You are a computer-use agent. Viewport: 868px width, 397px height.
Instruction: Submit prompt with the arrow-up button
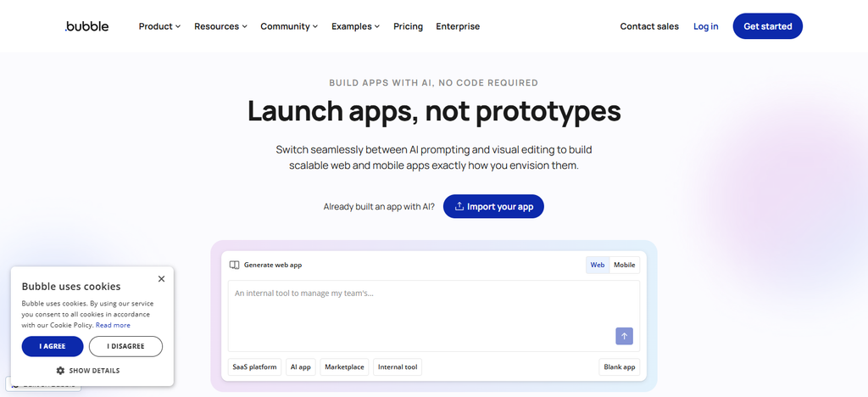(x=625, y=336)
